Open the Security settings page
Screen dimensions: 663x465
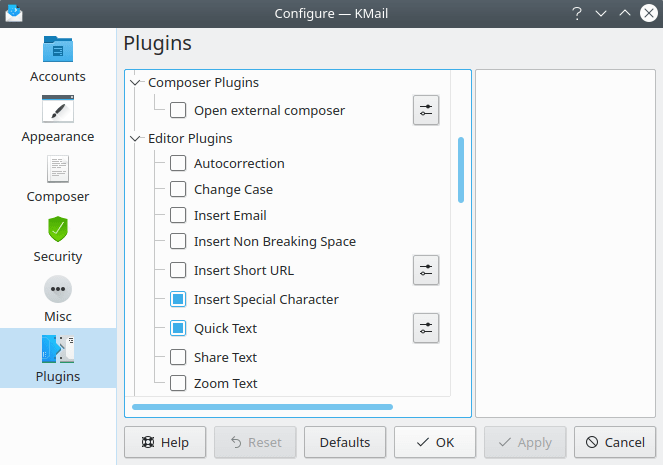(x=58, y=240)
